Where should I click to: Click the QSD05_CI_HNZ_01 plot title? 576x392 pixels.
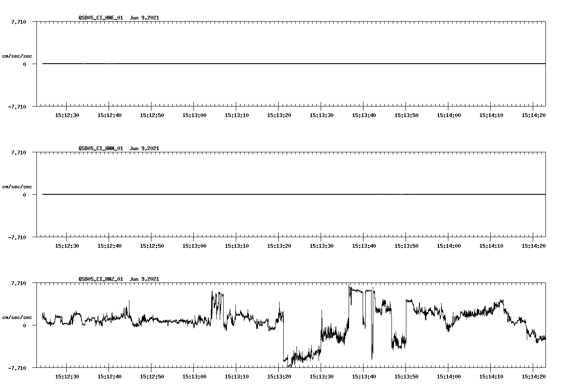119,279
